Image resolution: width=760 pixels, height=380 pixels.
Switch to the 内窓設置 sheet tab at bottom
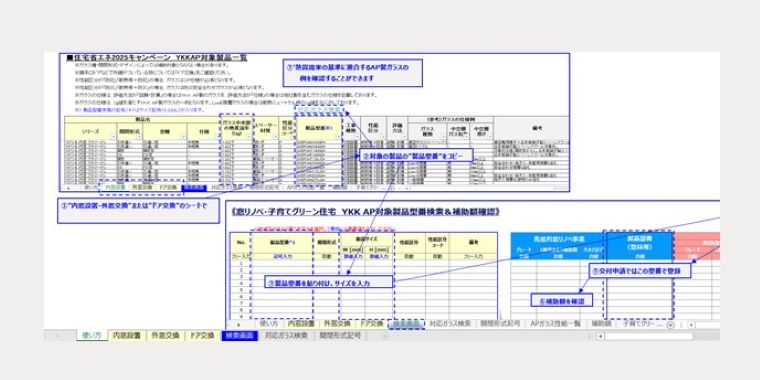(x=127, y=335)
